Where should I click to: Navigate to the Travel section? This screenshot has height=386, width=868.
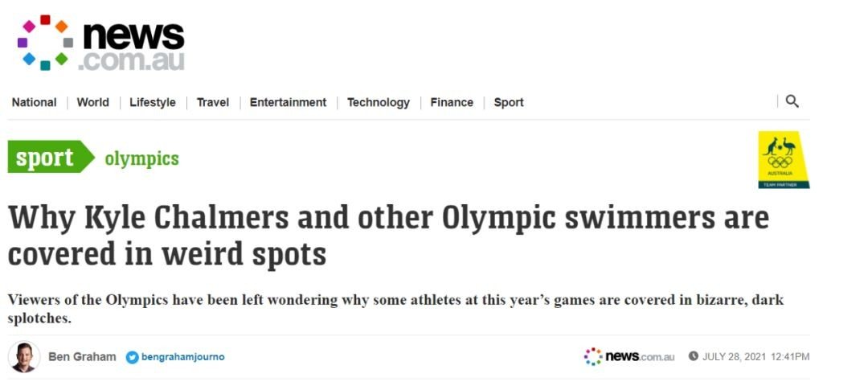213,102
